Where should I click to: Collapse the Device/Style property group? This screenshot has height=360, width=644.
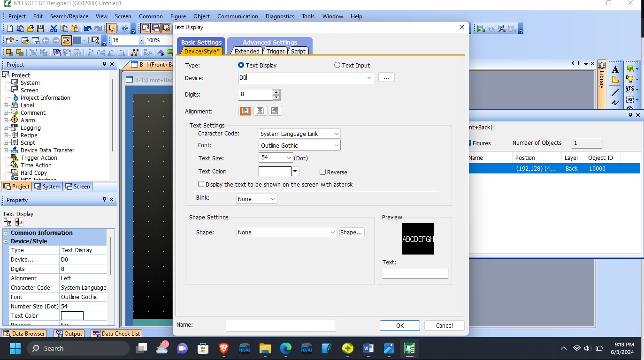coord(6,241)
